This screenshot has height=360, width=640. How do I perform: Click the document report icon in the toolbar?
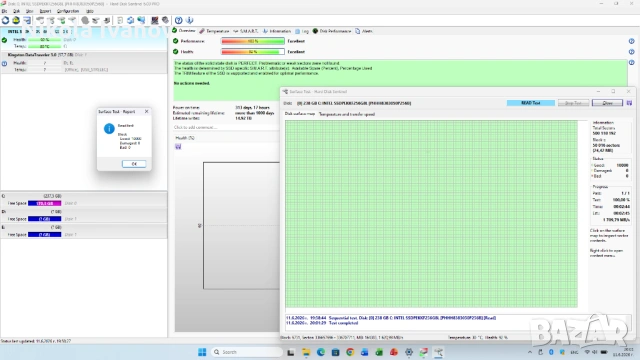(120, 20)
